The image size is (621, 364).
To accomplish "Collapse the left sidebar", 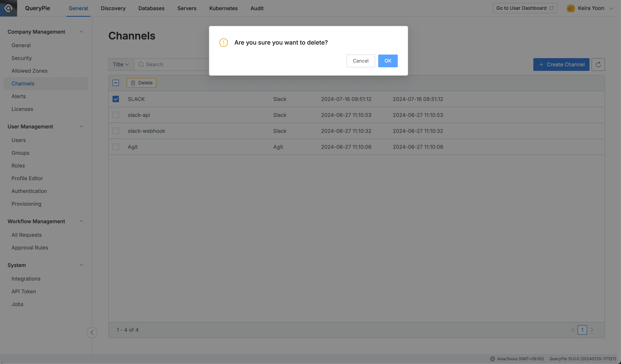I will 92,333.
